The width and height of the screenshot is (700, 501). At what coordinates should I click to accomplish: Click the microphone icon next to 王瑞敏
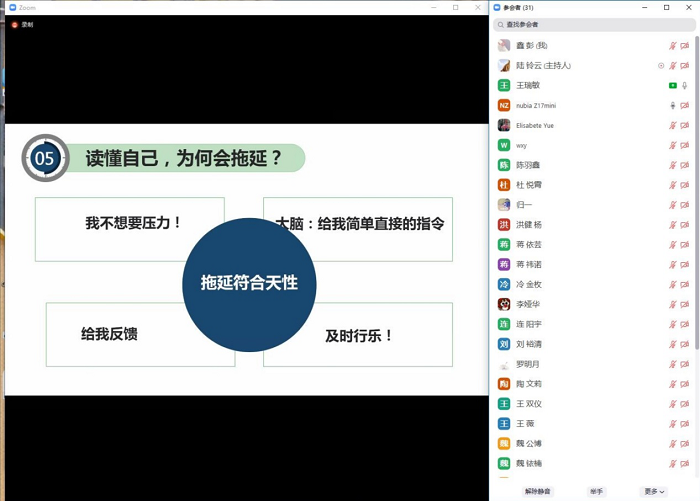click(685, 86)
